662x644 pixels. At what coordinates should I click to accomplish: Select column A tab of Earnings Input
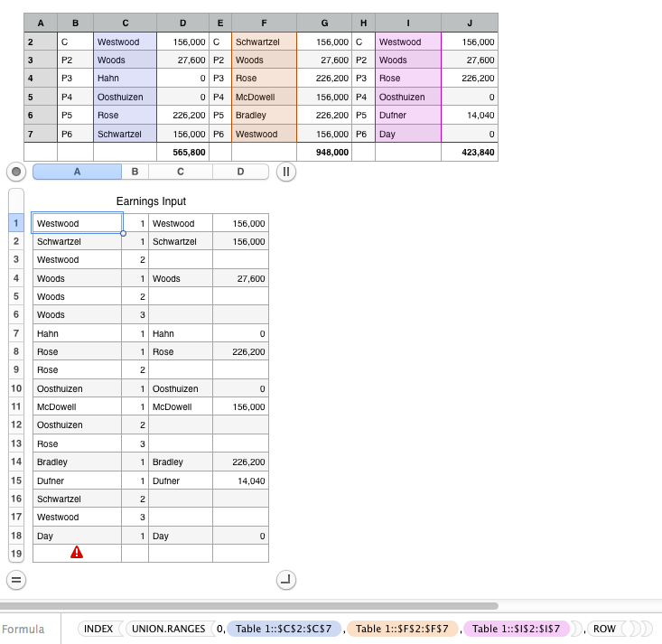pos(77,172)
